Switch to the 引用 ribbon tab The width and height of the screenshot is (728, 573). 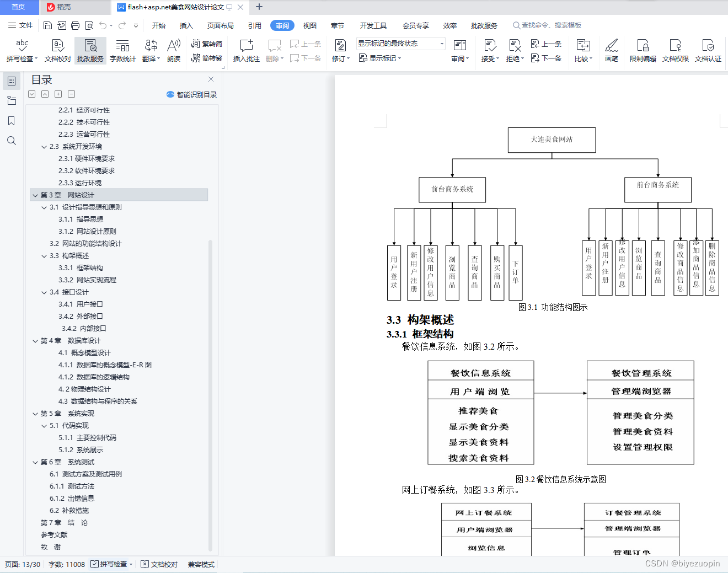[255, 25]
